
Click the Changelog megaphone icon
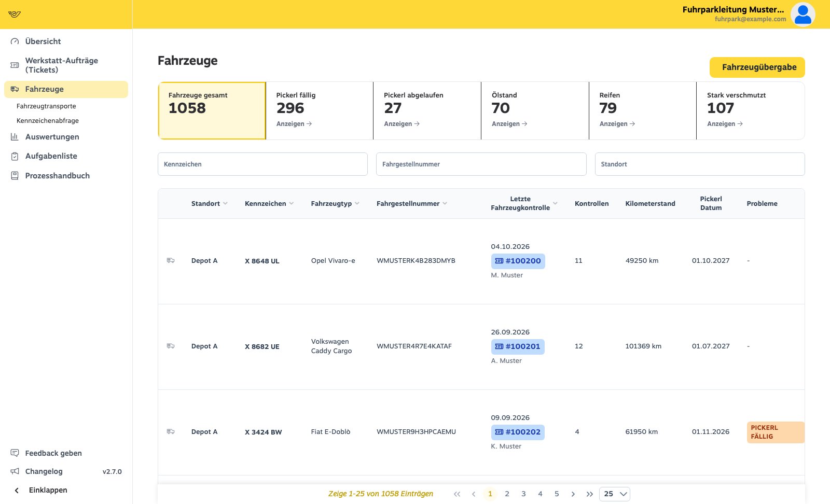pyautogui.click(x=15, y=471)
